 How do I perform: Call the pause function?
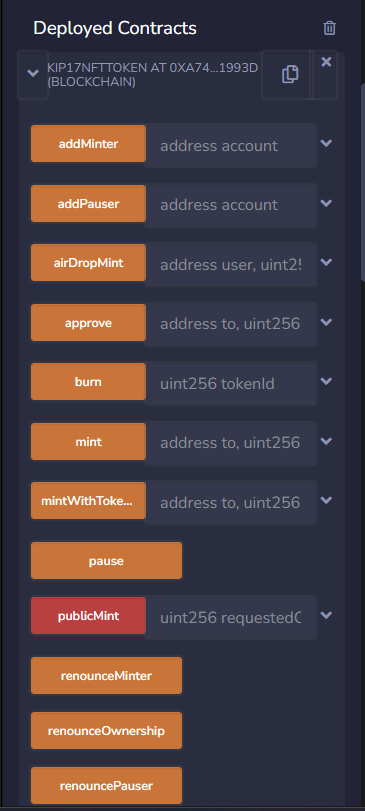tap(107, 561)
